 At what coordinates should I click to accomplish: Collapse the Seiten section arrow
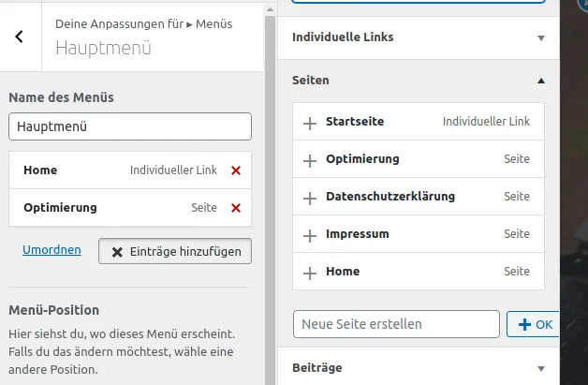click(541, 81)
